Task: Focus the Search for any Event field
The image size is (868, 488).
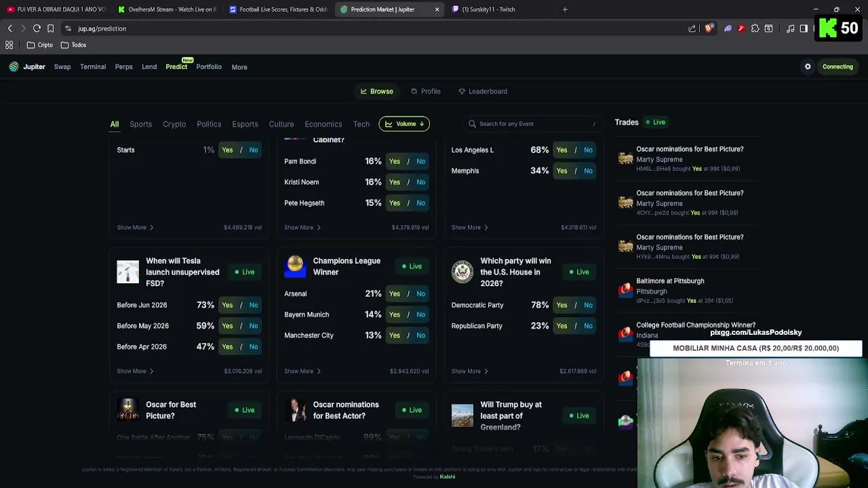Action: [532, 124]
